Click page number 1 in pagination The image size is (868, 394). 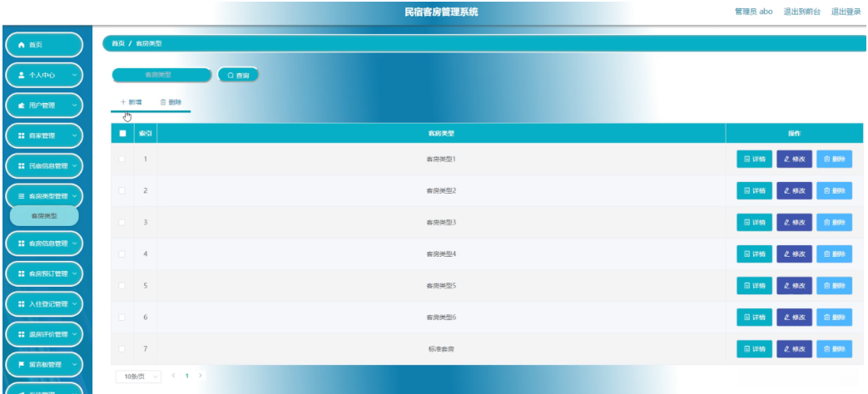tap(186, 376)
